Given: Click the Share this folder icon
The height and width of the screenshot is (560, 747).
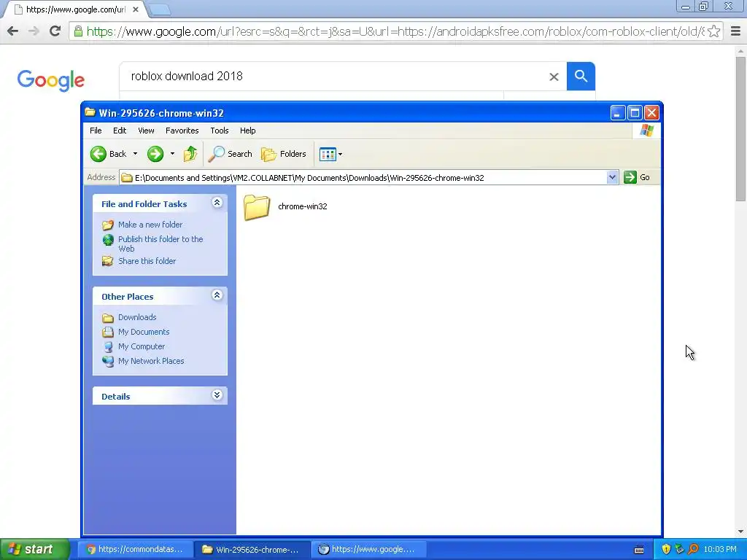Looking at the screenshot, I should click(x=108, y=261).
